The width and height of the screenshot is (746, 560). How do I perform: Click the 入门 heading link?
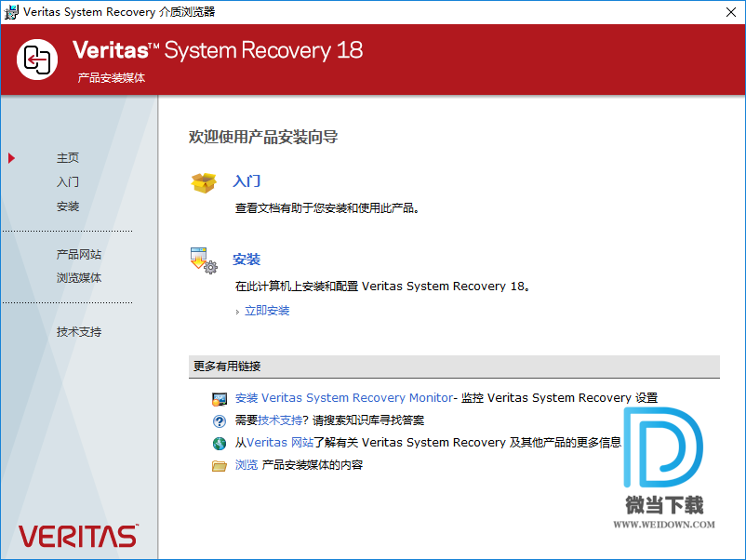click(x=246, y=181)
